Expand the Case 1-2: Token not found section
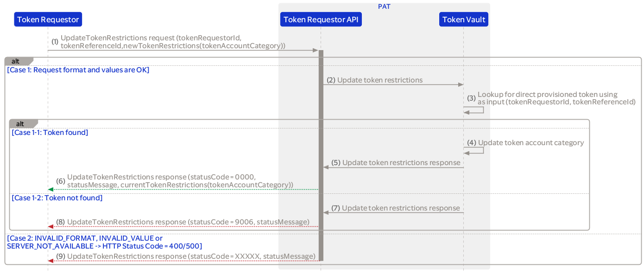644x275 pixels. click(x=57, y=198)
